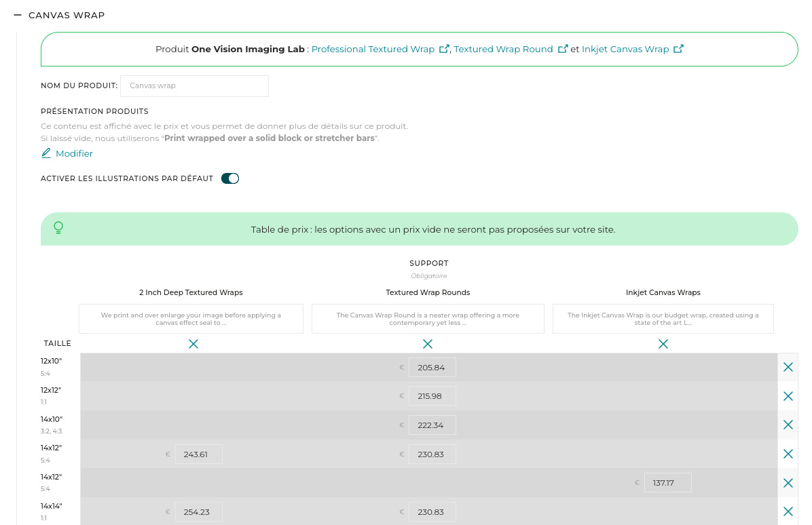Viewport: 812px width, 525px height.
Task: Delete the 12x12" size row
Action: point(788,396)
